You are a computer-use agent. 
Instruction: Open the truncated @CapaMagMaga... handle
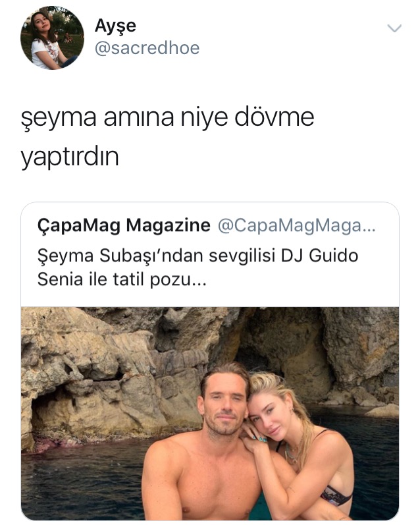[296, 226]
